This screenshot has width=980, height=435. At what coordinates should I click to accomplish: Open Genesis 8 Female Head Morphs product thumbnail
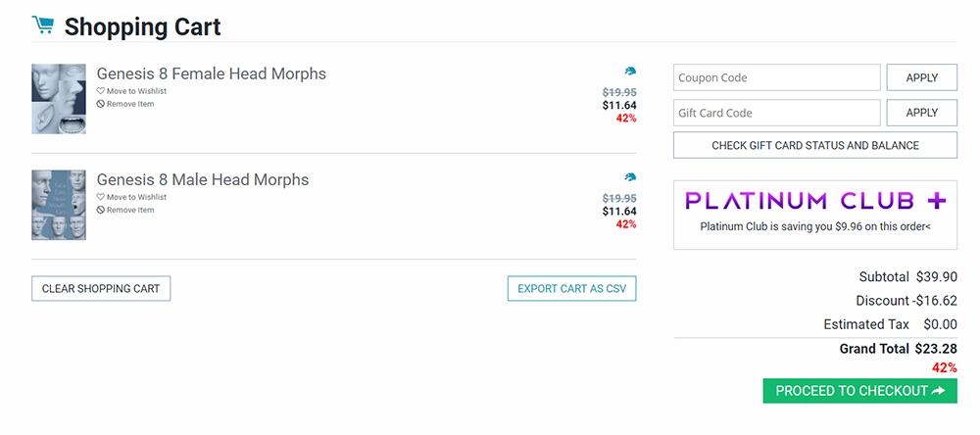click(x=59, y=99)
